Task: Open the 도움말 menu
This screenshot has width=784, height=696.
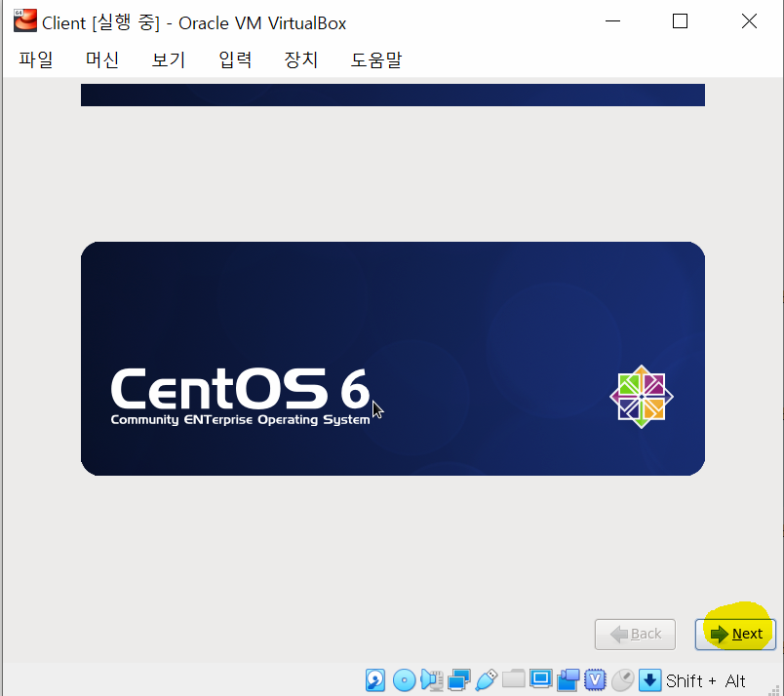Action: pos(376,60)
